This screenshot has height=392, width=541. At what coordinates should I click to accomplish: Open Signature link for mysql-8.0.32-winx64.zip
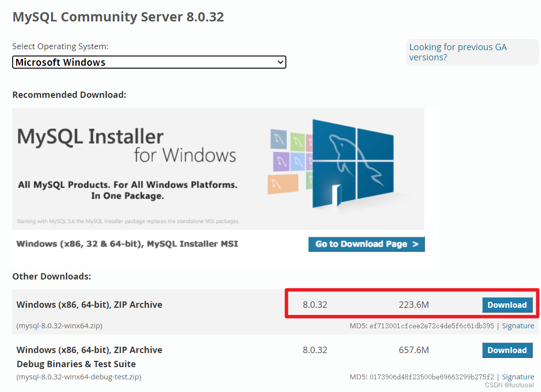pyautogui.click(x=518, y=326)
